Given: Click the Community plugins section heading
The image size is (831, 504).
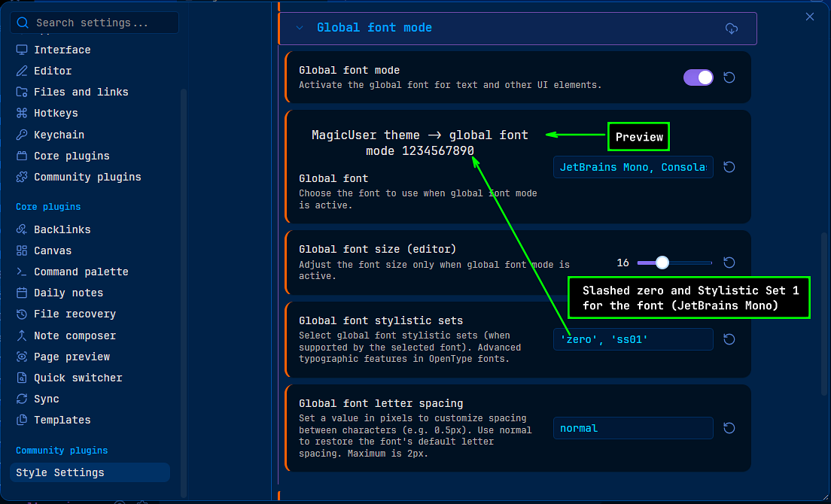Looking at the screenshot, I should [62, 451].
